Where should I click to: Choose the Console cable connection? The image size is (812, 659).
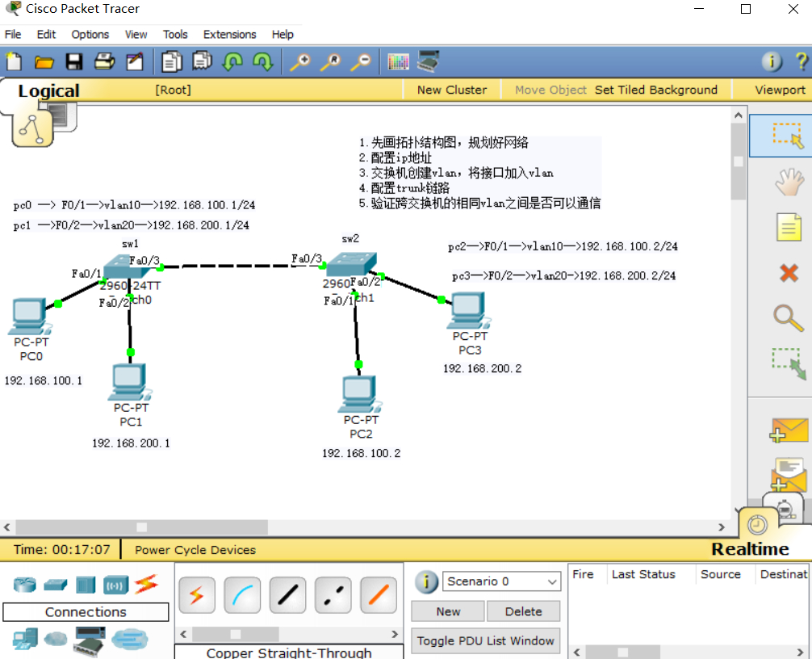pos(242,595)
